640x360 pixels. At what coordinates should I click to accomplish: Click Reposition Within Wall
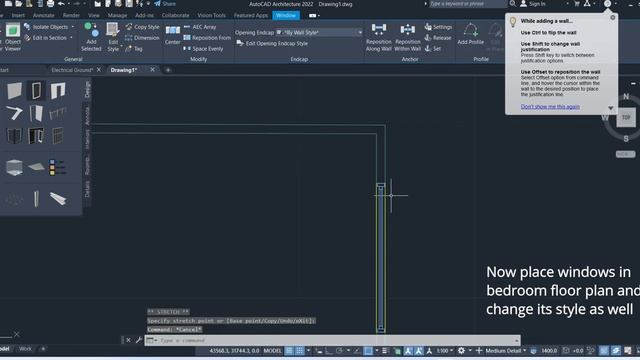[407, 37]
